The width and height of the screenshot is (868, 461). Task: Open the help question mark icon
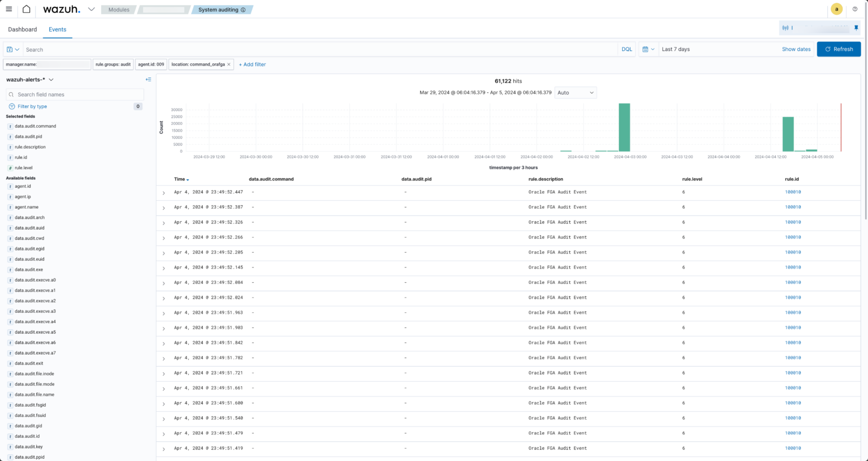pyautogui.click(x=854, y=9)
